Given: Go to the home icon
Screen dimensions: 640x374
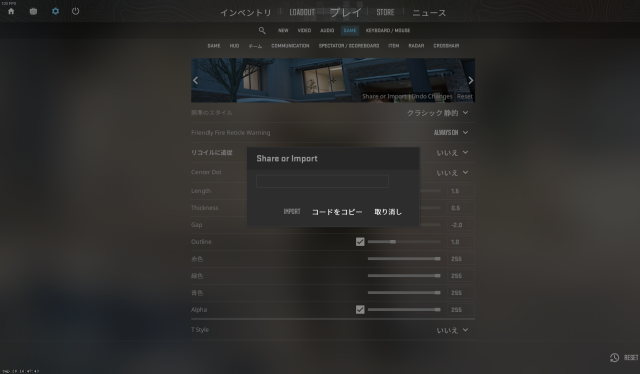Looking at the screenshot, I should tap(11, 11).
